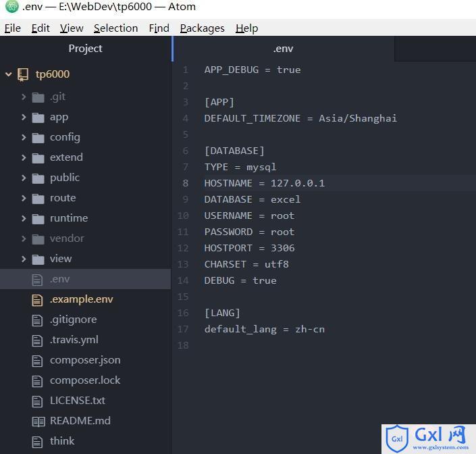Expand the public folder chevron
The image size is (476, 454).
[x=24, y=178]
